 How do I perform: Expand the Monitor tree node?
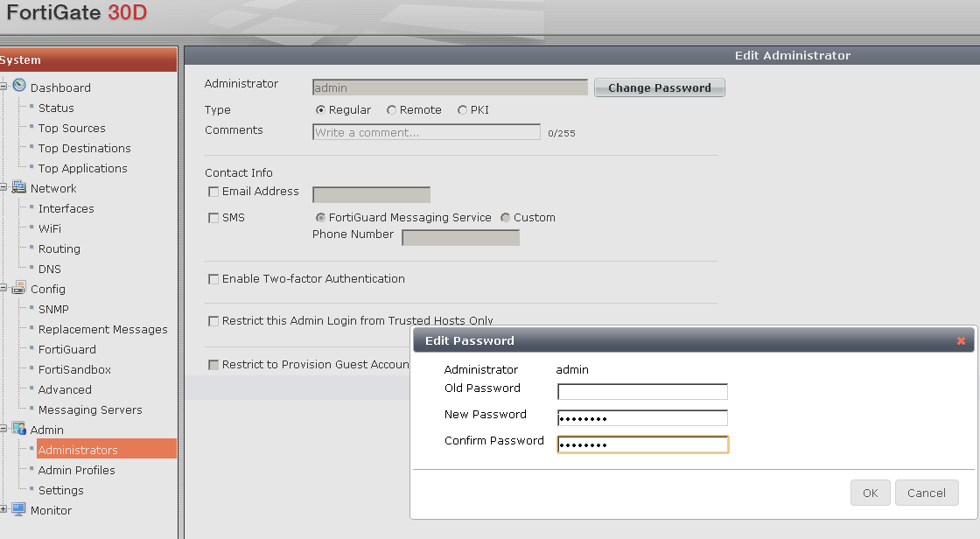tap(3, 509)
